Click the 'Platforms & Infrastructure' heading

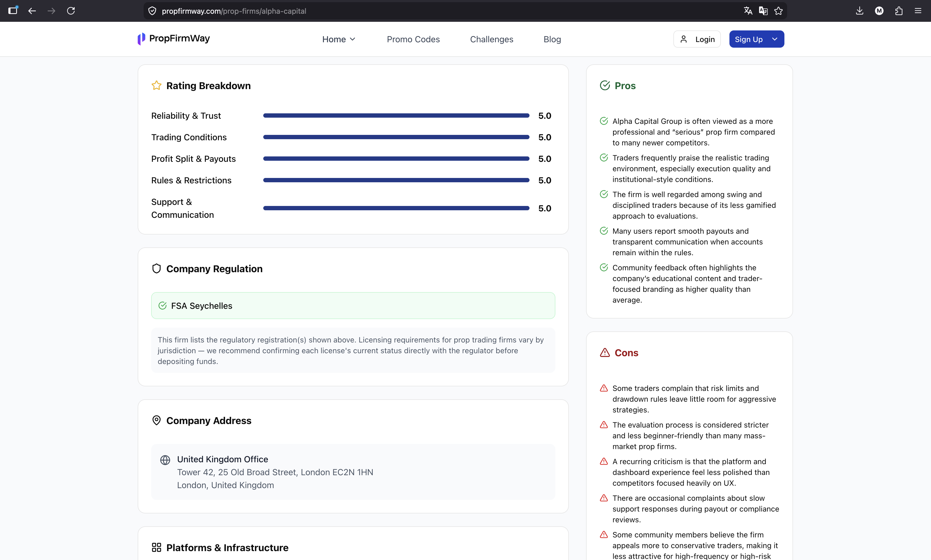pyautogui.click(x=227, y=548)
